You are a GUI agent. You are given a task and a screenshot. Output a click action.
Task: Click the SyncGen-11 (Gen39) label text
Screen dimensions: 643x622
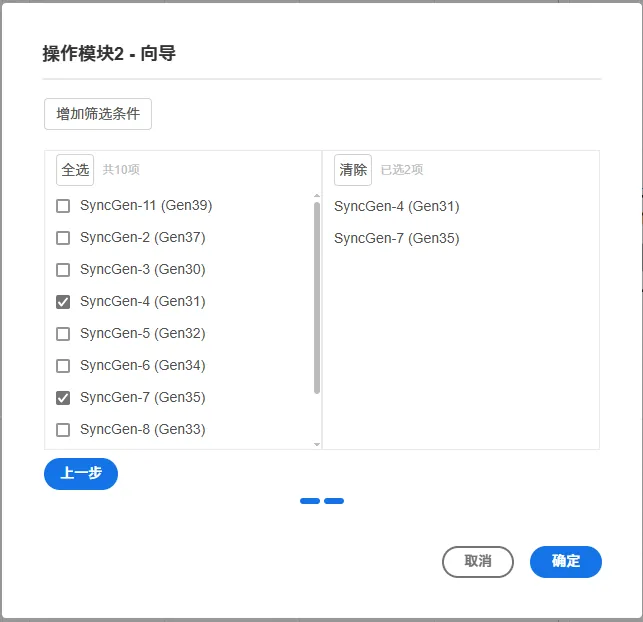pos(146,205)
